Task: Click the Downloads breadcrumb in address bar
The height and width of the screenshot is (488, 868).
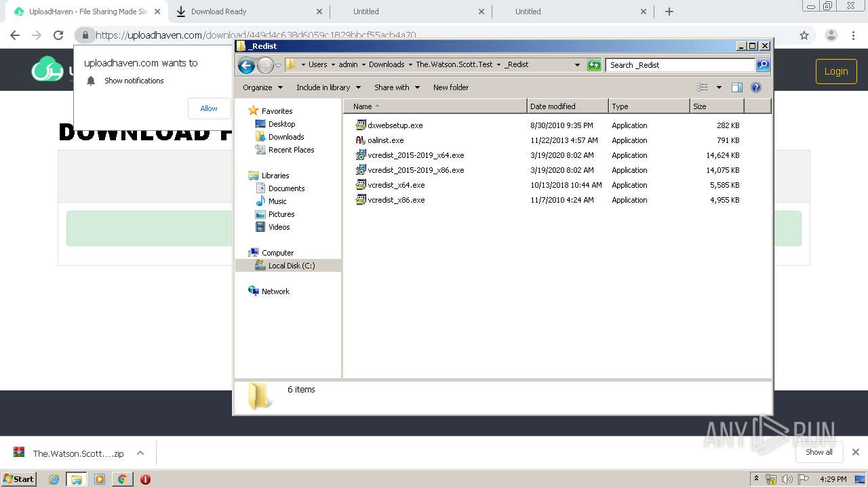Action: pyautogui.click(x=387, y=65)
